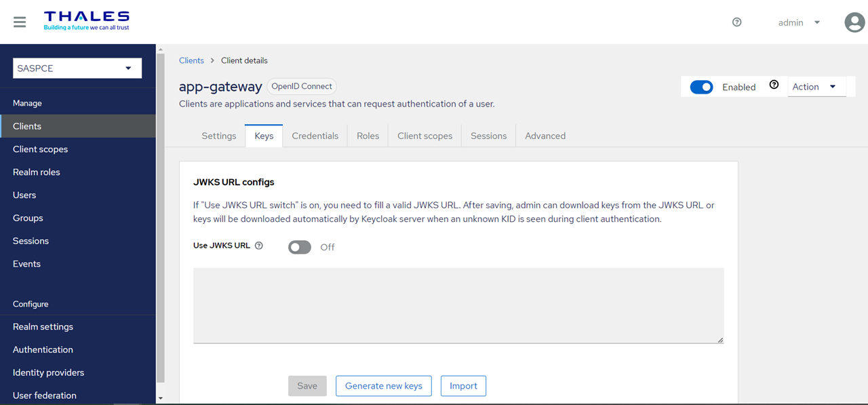The width and height of the screenshot is (868, 405).
Task: Open the hamburger navigation menu
Action: 20,22
